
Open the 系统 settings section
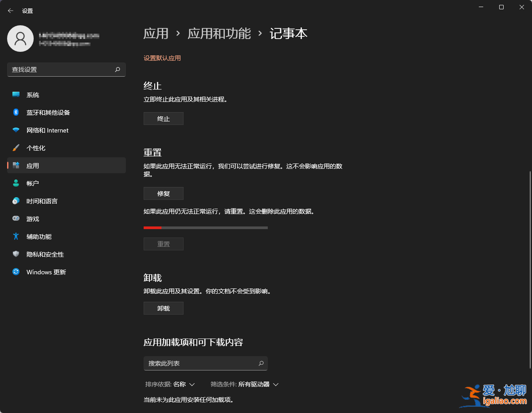coord(33,94)
